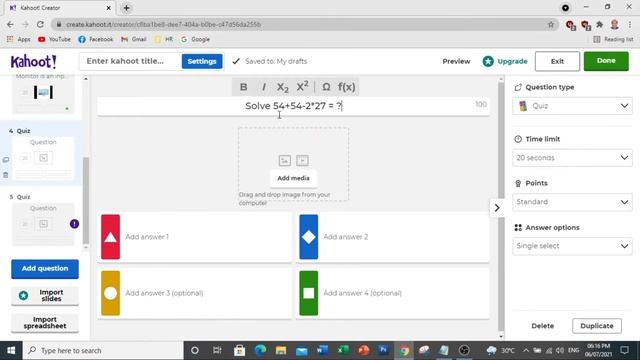Open File Explorer from the taskbar
640x360 pixels.
[x=281, y=350]
